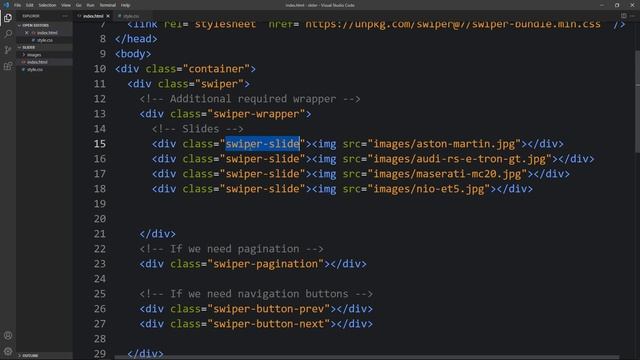The width and height of the screenshot is (640, 360).
Task: Open the Terminal menu
Action: coord(108,5)
